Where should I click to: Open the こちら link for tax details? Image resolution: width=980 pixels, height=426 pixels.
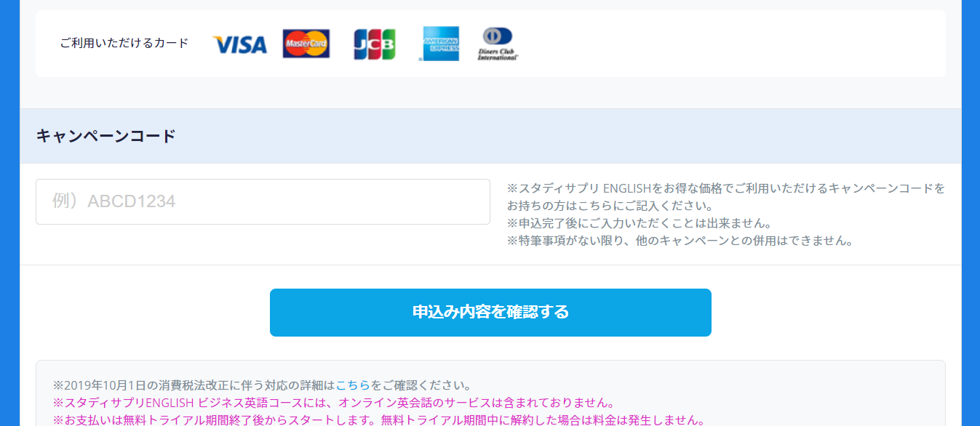pos(353,385)
